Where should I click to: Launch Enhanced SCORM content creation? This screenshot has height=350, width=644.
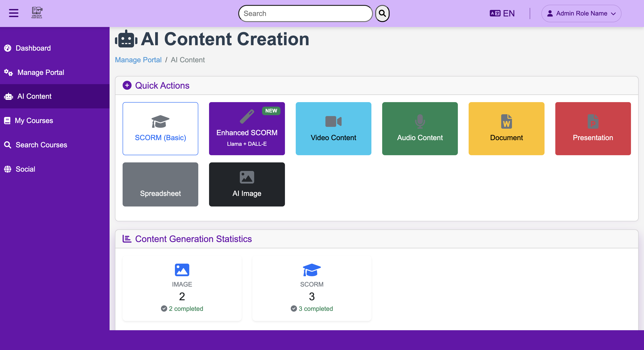(x=247, y=129)
